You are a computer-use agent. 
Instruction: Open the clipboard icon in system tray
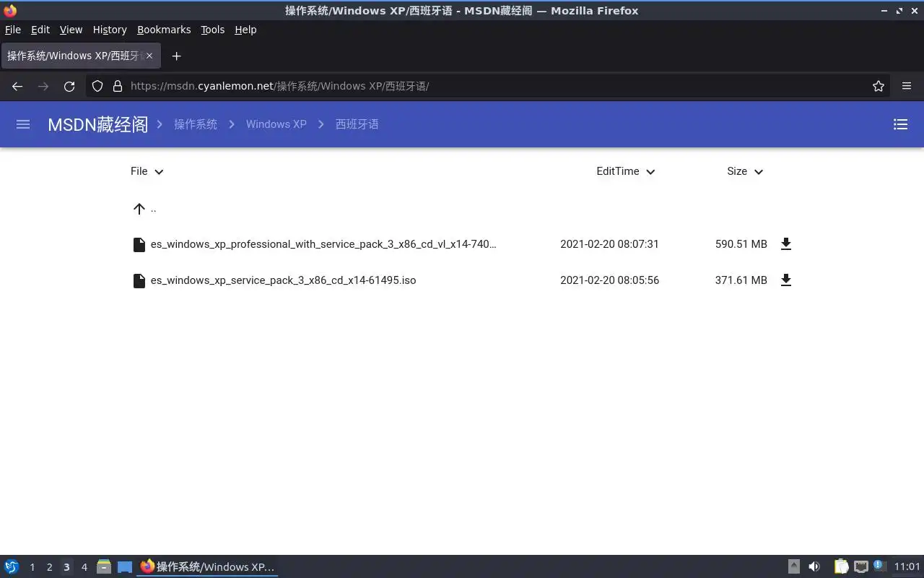(x=841, y=567)
